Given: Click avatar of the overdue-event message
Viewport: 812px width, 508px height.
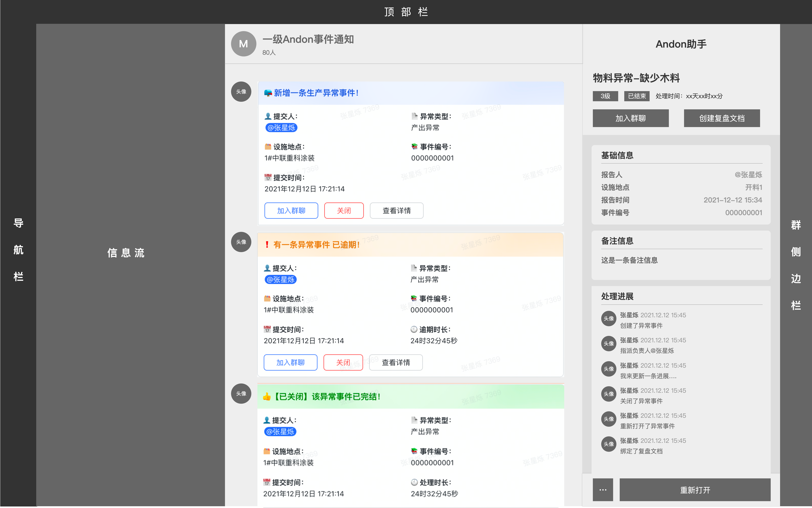Looking at the screenshot, I should click(241, 242).
